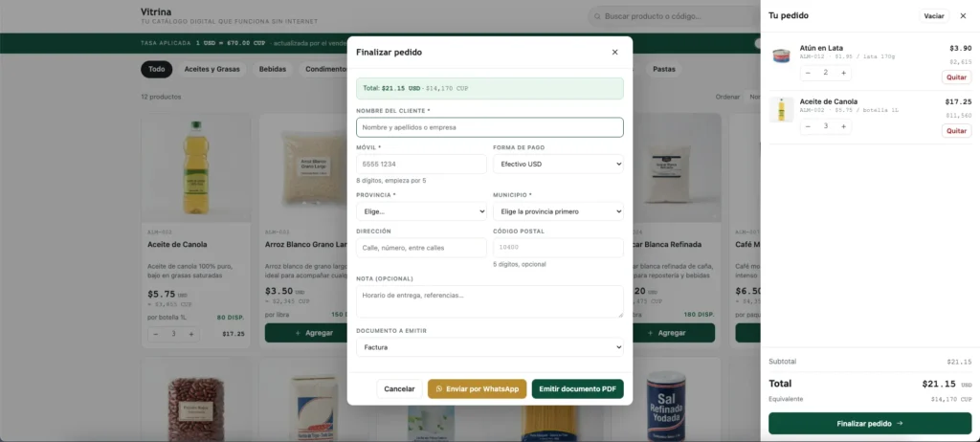
Task: Click the Aceite de Canola name in cart
Action: (x=829, y=101)
